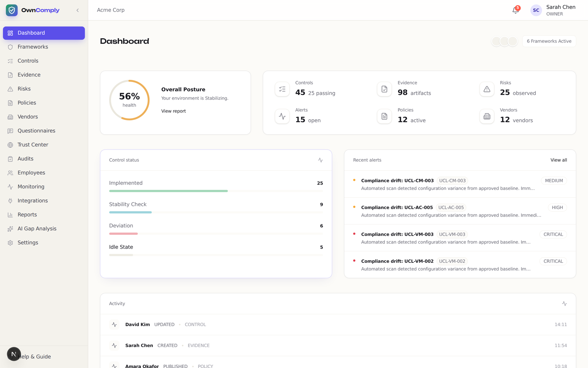Open alert Compliance drift: UCL-VM-002
This screenshot has height=368, width=588.
(x=460, y=265)
